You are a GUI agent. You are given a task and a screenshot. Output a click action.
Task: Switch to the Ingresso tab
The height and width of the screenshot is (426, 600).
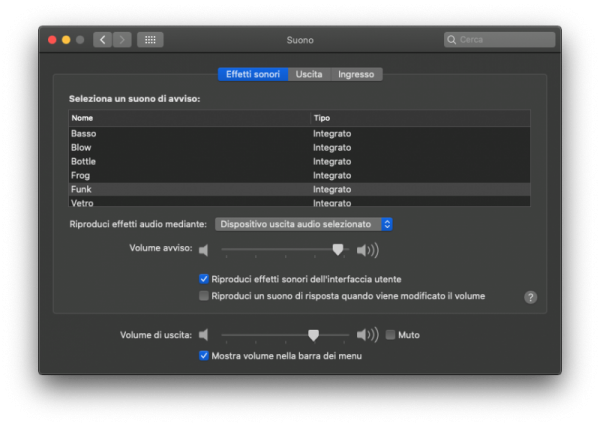coord(356,74)
